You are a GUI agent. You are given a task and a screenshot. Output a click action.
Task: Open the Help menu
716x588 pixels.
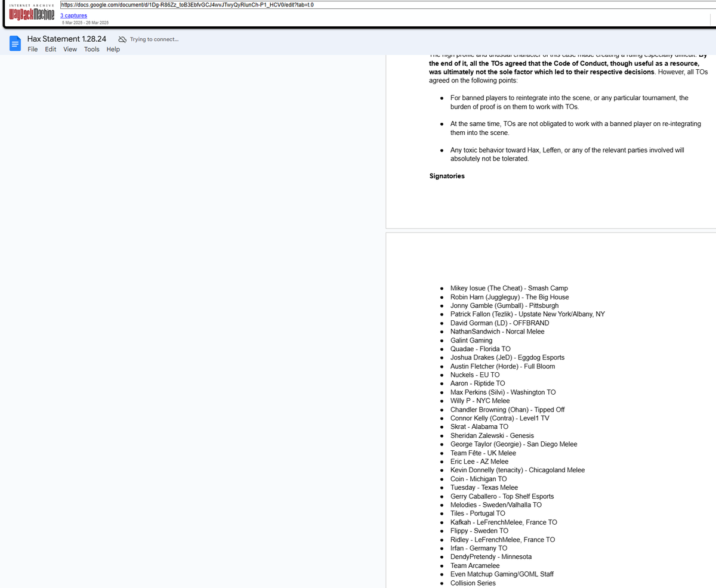click(x=113, y=49)
